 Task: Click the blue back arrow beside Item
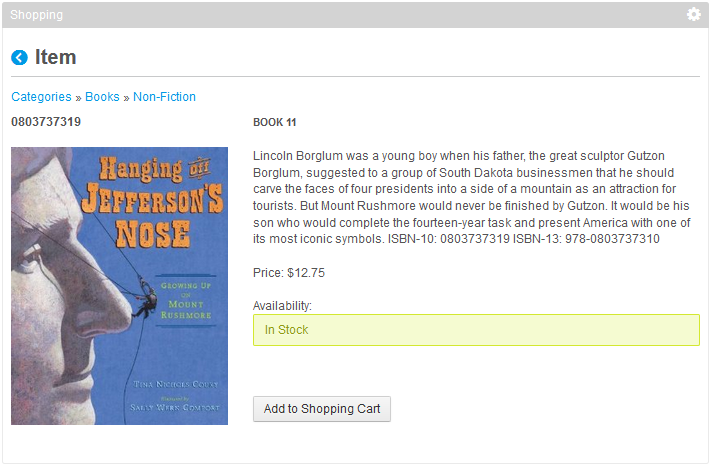coord(19,58)
